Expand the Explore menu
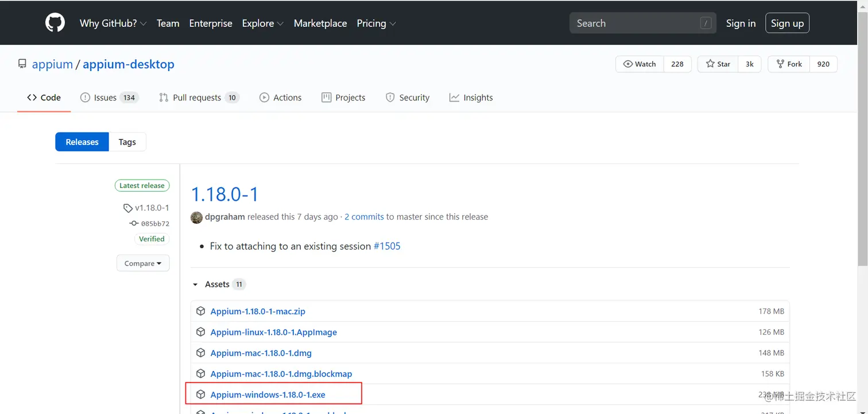 coord(263,24)
